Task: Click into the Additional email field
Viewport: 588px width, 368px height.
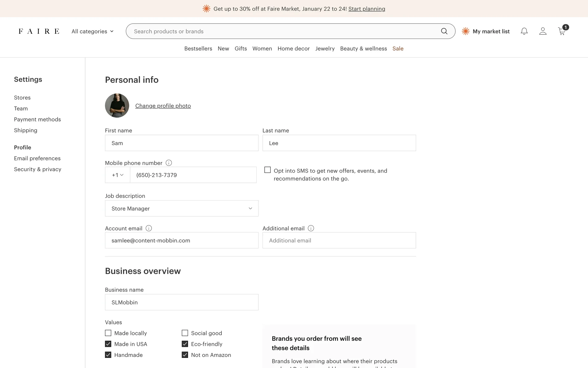Action: pos(339,240)
